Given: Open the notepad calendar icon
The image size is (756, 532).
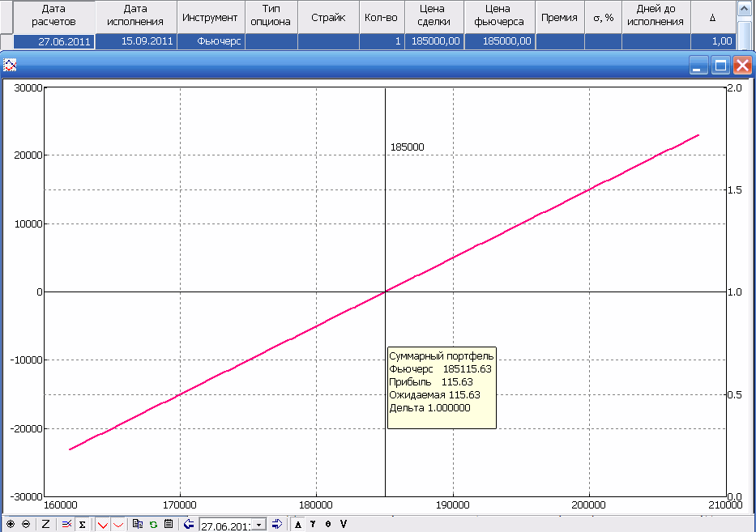Looking at the screenshot, I should click(168, 524).
